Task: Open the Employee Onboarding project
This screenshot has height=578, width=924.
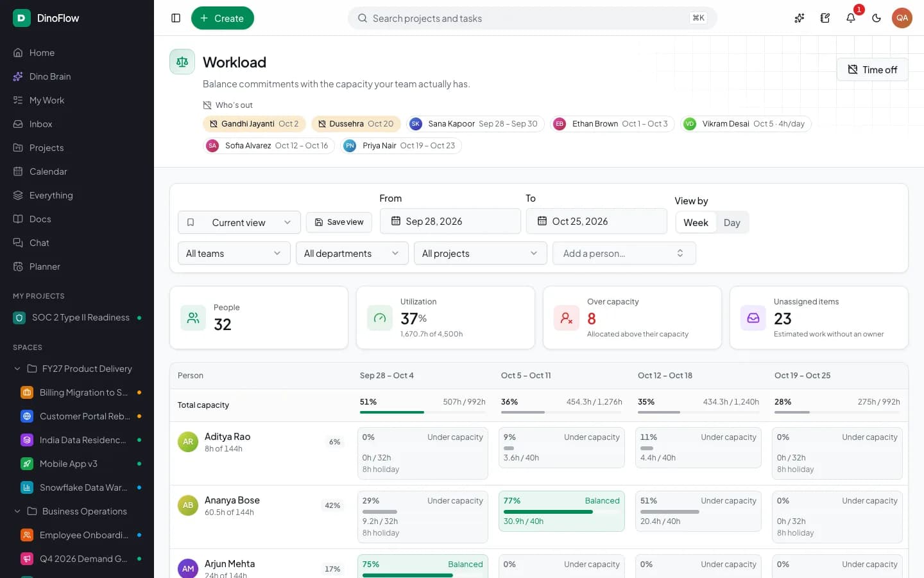Action: click(77, 535)
